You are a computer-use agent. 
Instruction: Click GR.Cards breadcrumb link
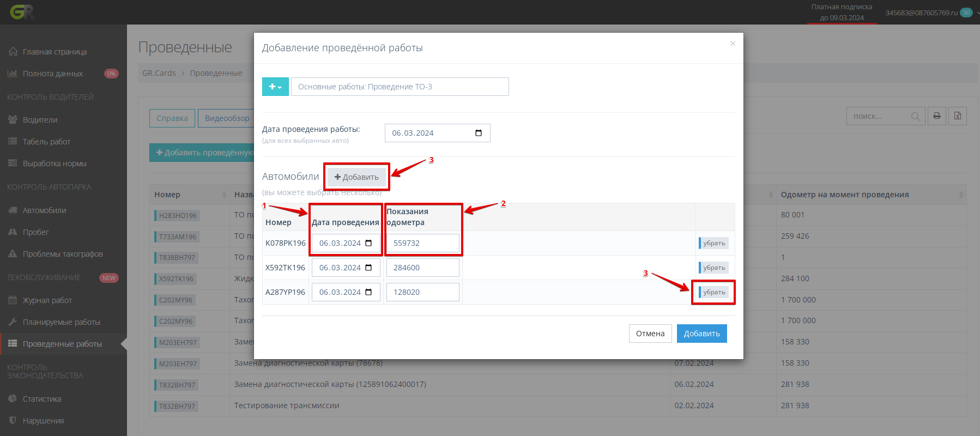[159, 73]
